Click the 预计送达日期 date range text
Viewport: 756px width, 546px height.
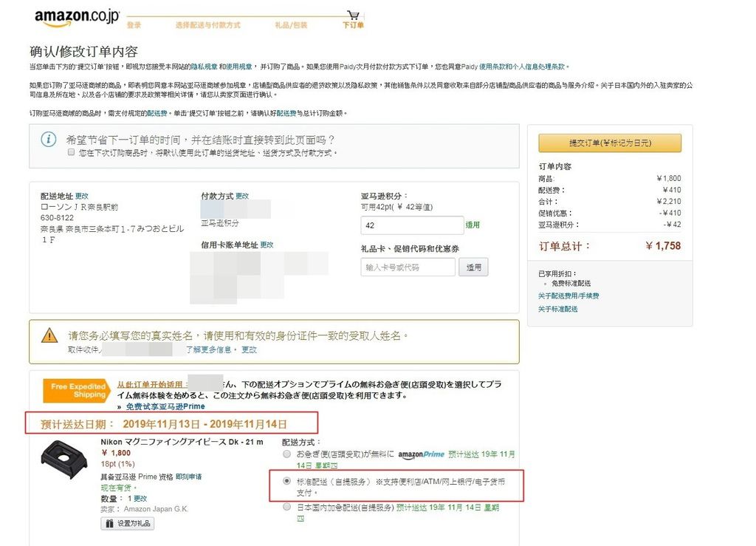(x=205, y=424)
